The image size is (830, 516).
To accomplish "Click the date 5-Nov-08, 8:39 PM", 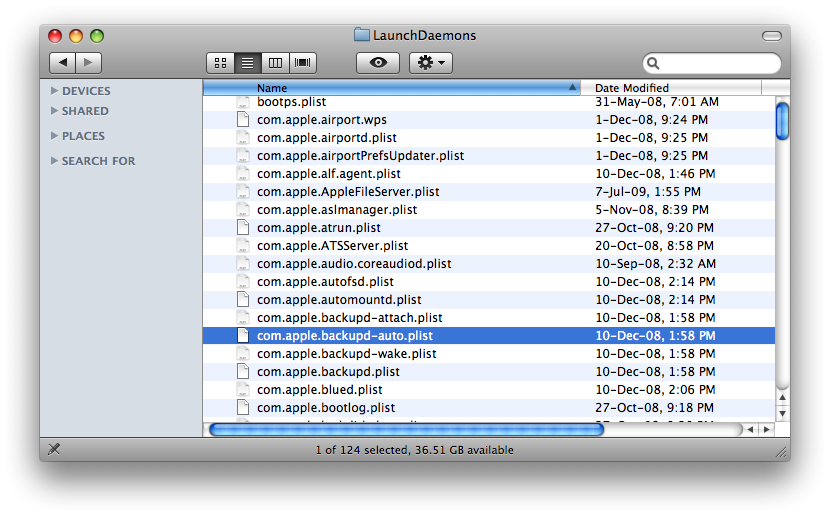I will click(x=652, y=210).
